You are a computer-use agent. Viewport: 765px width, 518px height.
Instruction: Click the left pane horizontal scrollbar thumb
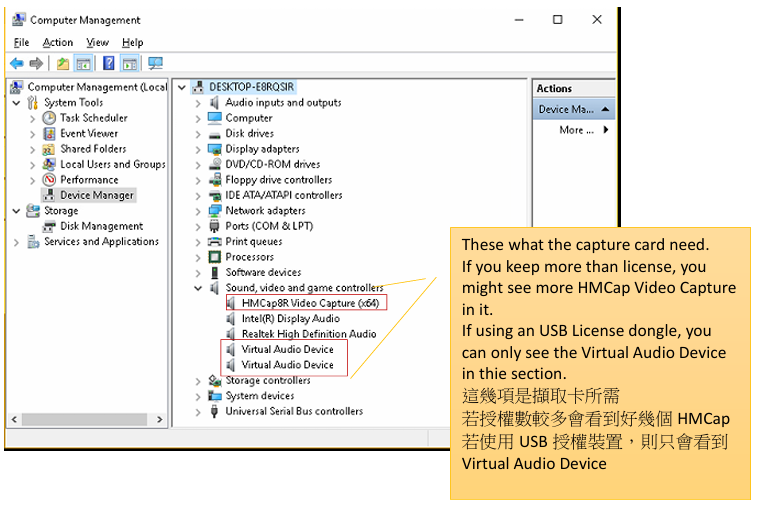pos(84,420)
